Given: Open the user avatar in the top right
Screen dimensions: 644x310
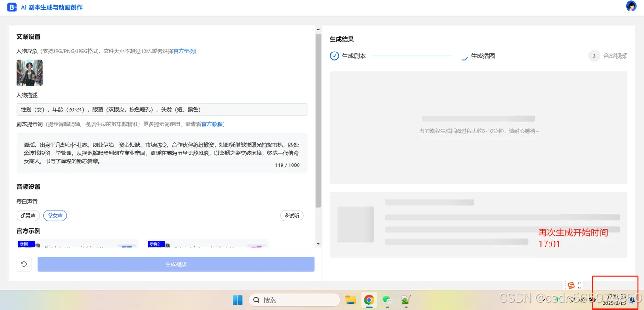Looking at the screenshot, I should [x=631, y=6].
